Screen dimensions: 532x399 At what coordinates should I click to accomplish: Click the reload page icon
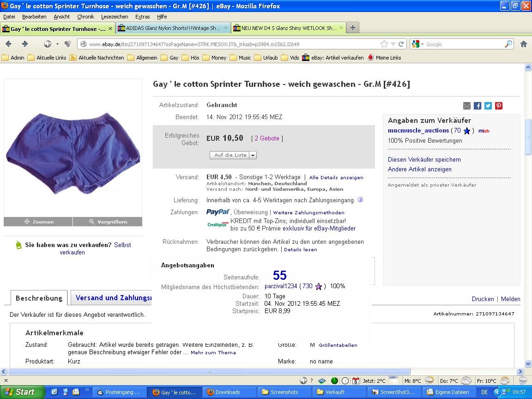pos(401,44)
